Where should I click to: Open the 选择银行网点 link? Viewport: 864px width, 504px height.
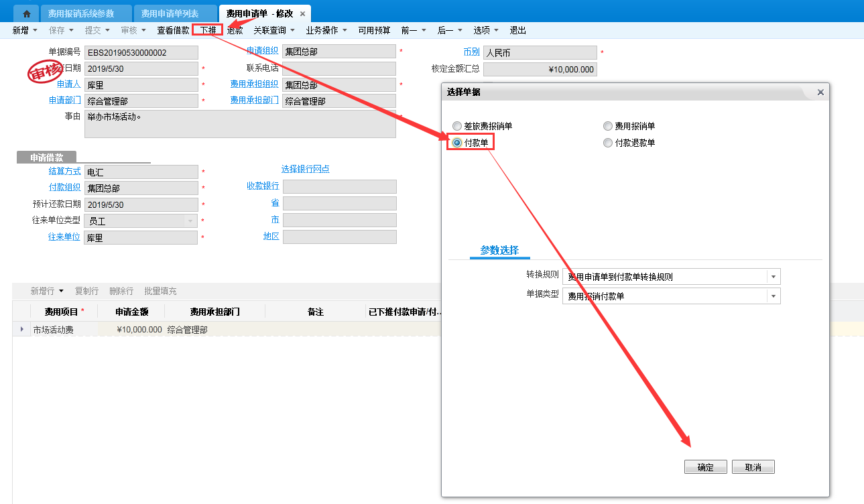[x=305, y=169]
